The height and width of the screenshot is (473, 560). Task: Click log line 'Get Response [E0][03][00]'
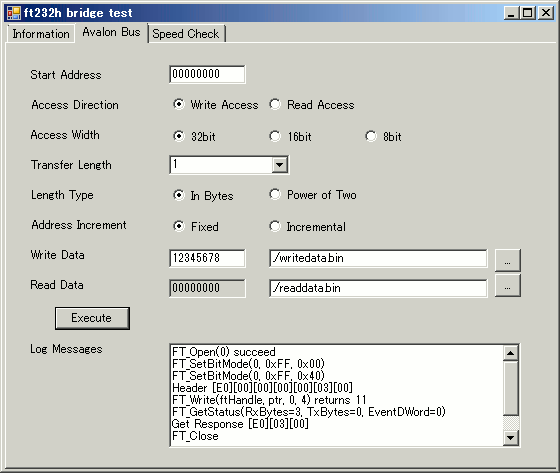[240, 424]
